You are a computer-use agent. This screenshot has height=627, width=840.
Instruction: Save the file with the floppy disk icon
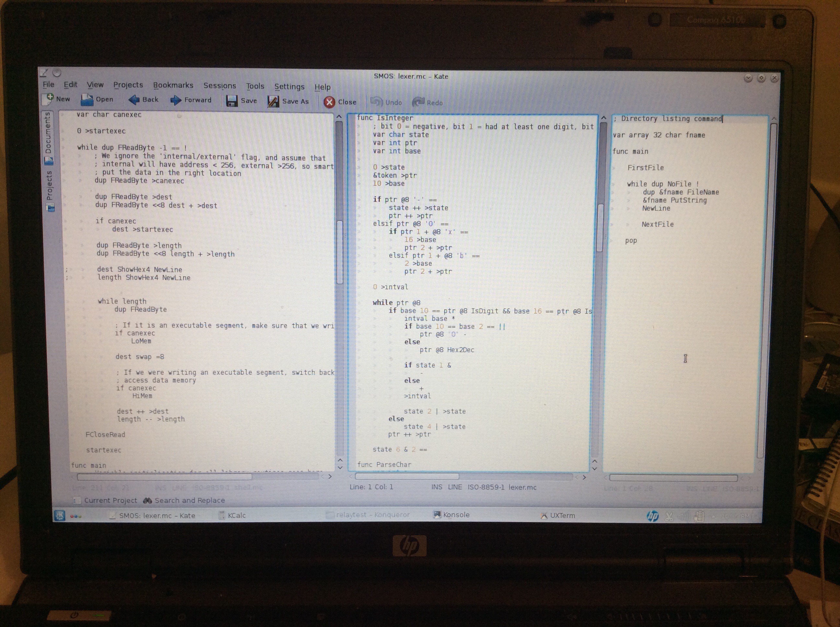click(x=232, y=101)
